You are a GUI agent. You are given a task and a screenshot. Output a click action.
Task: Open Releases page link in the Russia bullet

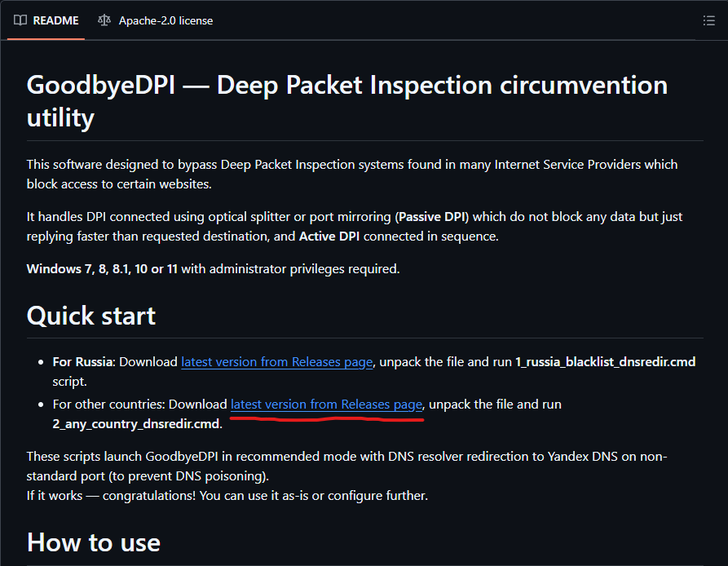[277, 361]
